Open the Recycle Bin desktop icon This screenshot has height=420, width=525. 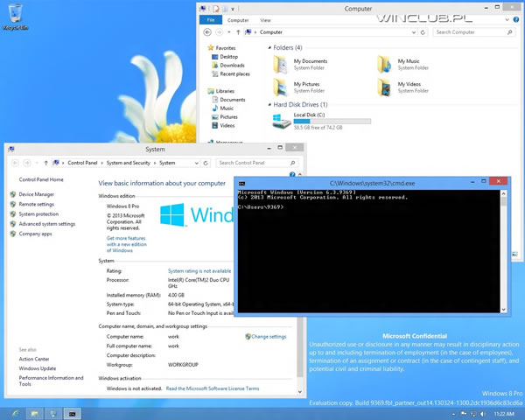(x=15, y=17)
